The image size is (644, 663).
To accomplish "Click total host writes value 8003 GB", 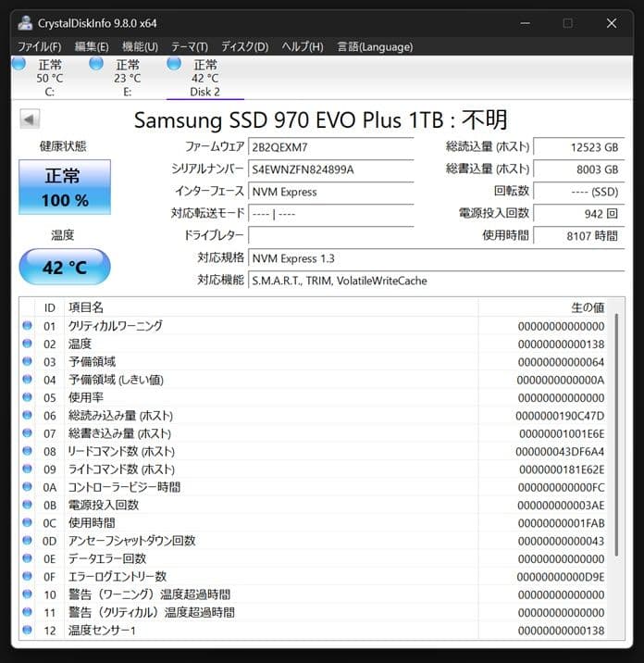I will click(579, 169).
